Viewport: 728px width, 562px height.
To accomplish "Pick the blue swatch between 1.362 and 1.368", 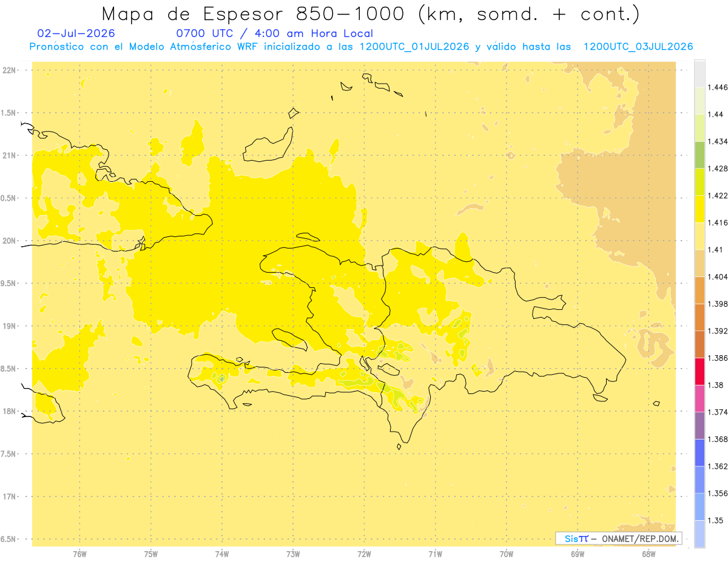I will point(699,453).
